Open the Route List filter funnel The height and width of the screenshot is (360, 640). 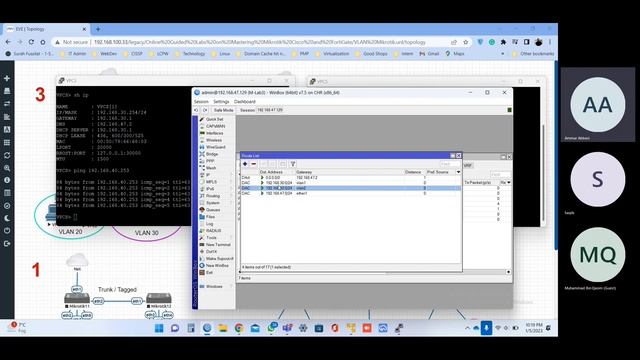[x=293, y=164]
